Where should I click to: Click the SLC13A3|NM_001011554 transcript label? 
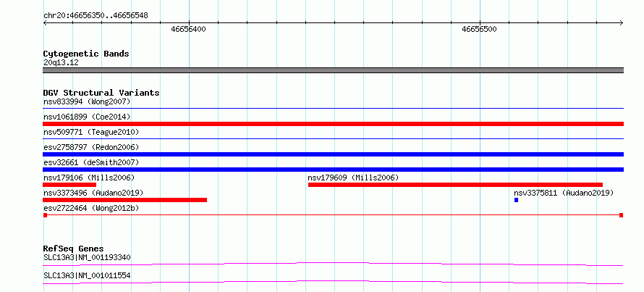pos(87,275)
